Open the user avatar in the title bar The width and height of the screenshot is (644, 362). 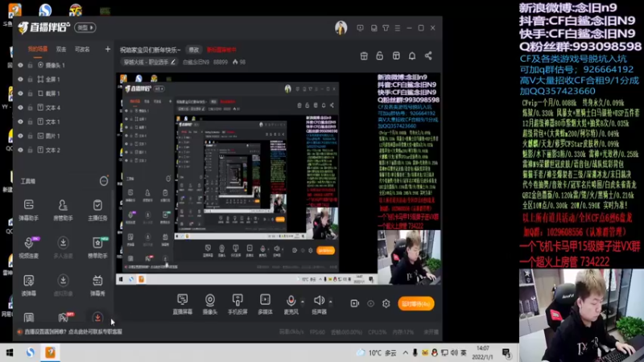[x=341, y=27]
